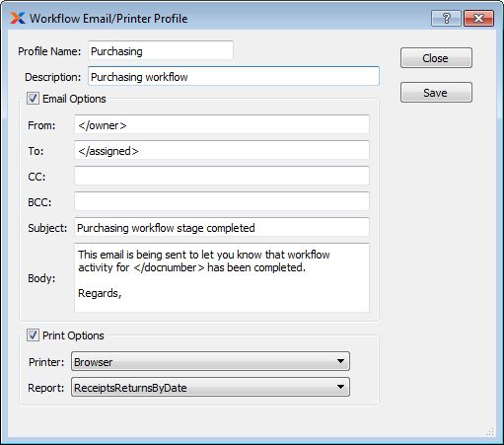Click the 'Printer:' label
The height and width of the screenshot is (445, 504).
[x=46, y=362]
